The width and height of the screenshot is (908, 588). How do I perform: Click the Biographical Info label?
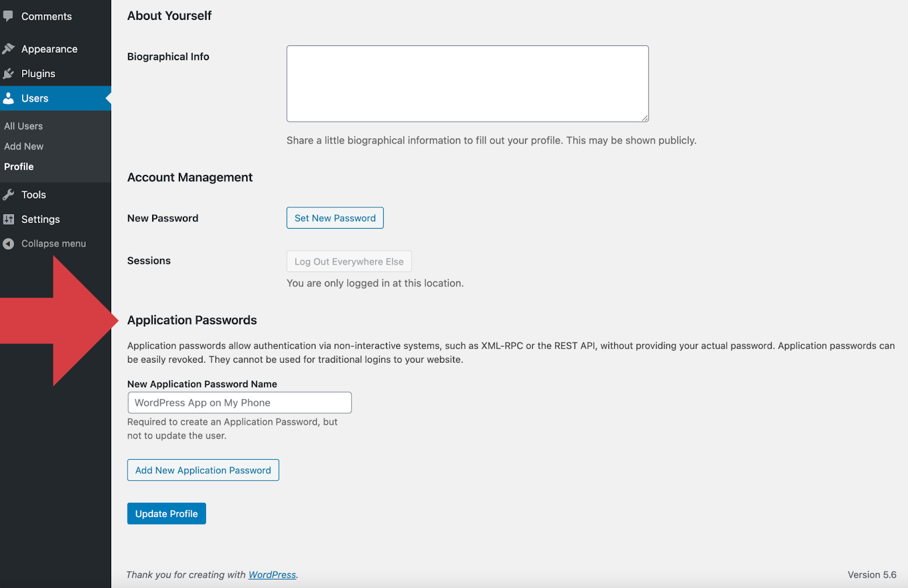point(168,57)
